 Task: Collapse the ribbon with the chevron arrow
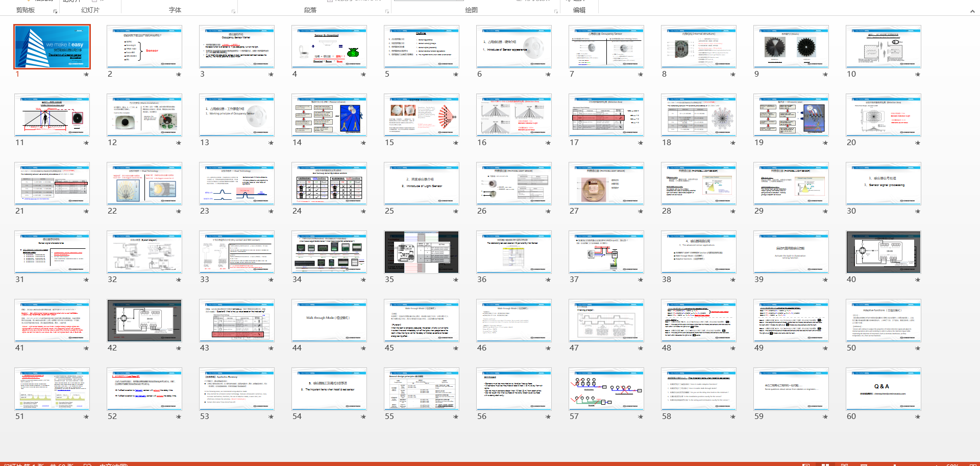[972, 11]
